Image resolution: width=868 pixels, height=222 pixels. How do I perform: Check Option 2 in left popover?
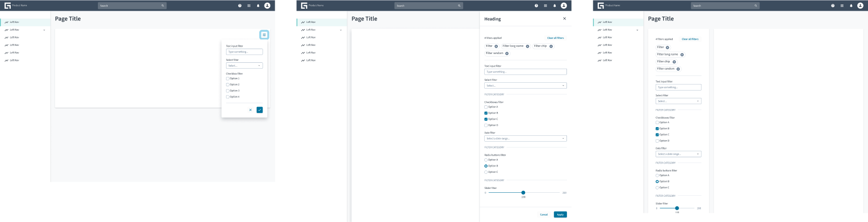click(227, 85)
